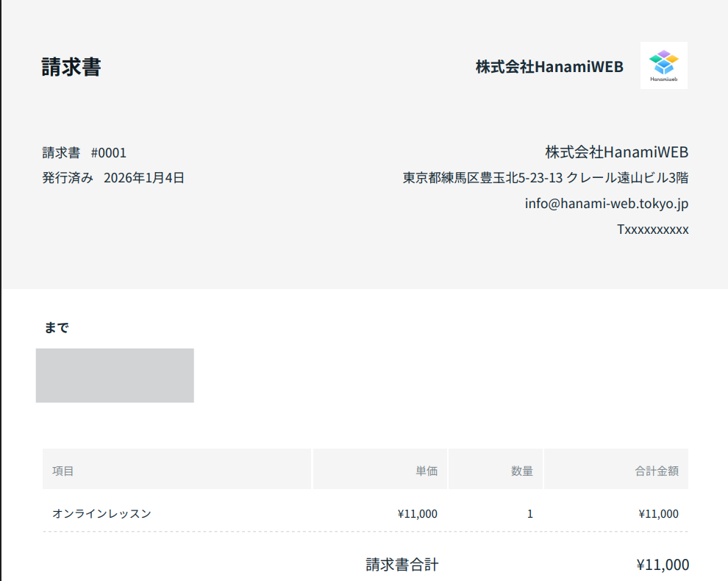Click the quantity value 1 in the row
The image size is (728, 581).
530,513
